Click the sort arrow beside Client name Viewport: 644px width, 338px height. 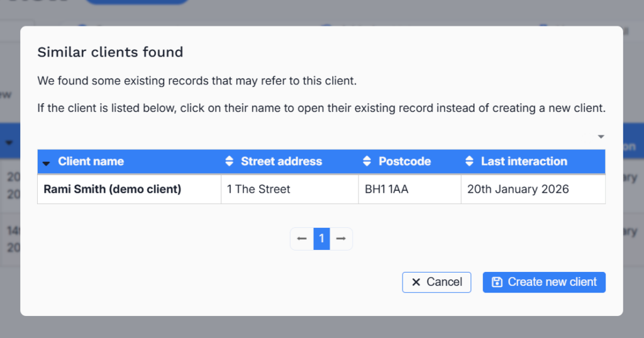(46, 163)
